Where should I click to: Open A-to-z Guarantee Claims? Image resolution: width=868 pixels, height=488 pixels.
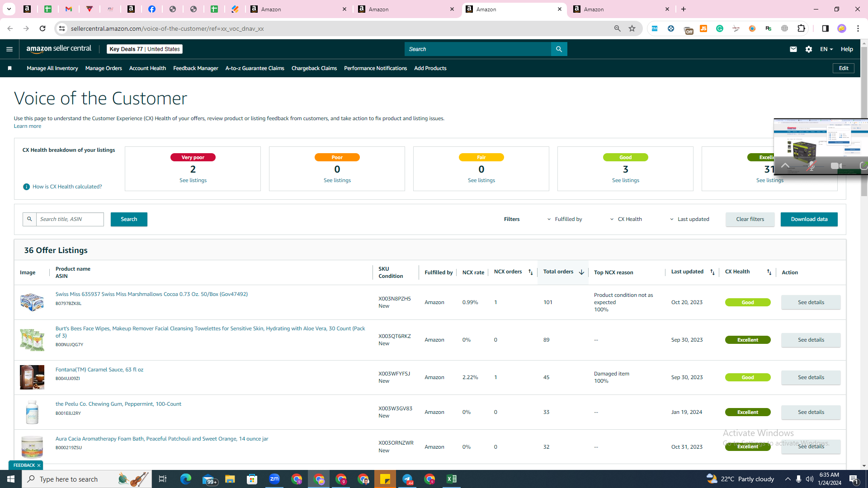click(x=255, y=68)
